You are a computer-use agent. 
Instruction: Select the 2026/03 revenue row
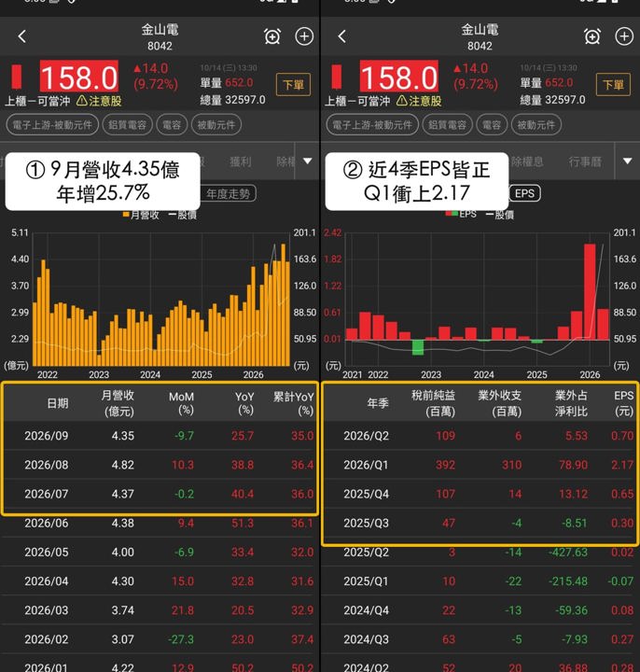coord(160,610)
